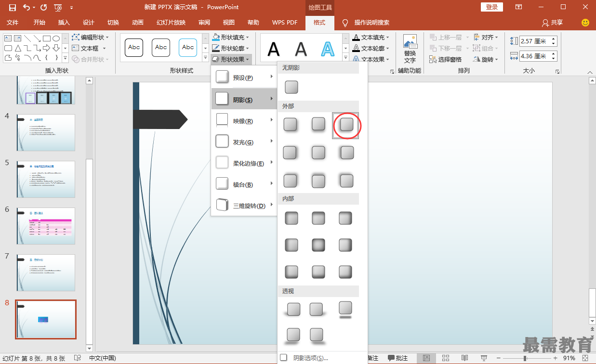This screenshot has width=596, height=364.
Task: Open the spell check icon in status bar
Action: coord(77,358)
